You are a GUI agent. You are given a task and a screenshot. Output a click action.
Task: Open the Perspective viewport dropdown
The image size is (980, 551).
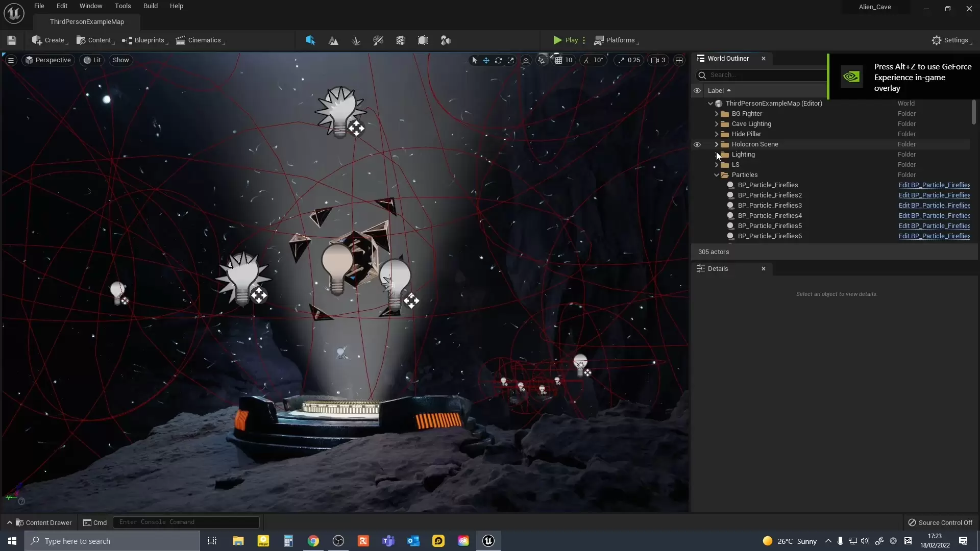(x=48, y=60)
